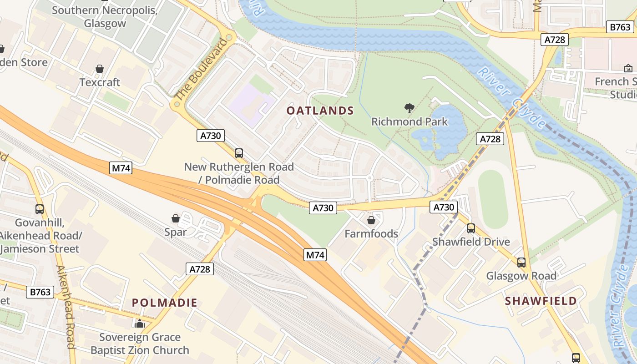Select the River Clyde label near the bridge
Screen dimensions: 637x364
click(x=511, y=98)
